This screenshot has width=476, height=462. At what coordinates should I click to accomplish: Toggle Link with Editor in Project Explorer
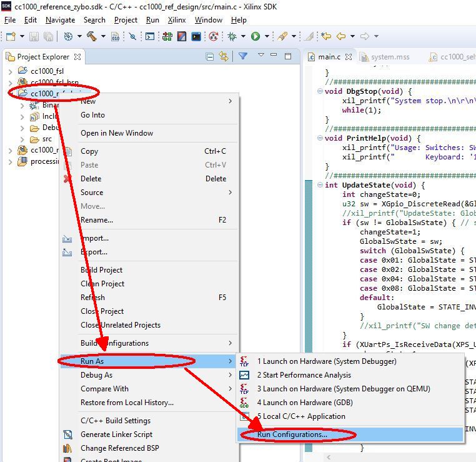point(224,56)
